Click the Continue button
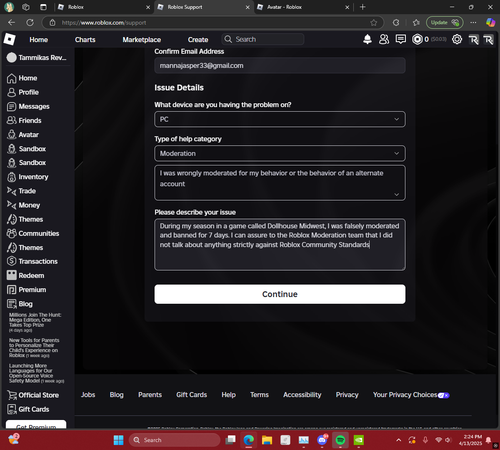The width and height of the screenshot is (500, 450). 280,294
